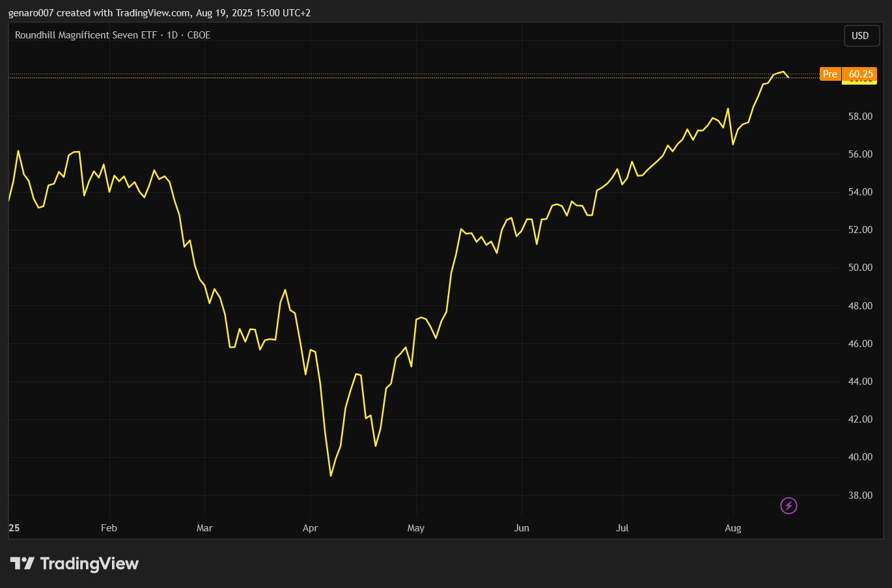892x588 pixels.
Task: Click the 52.00 price axis label
Action: pyautogui.click(x=860, y=230)
